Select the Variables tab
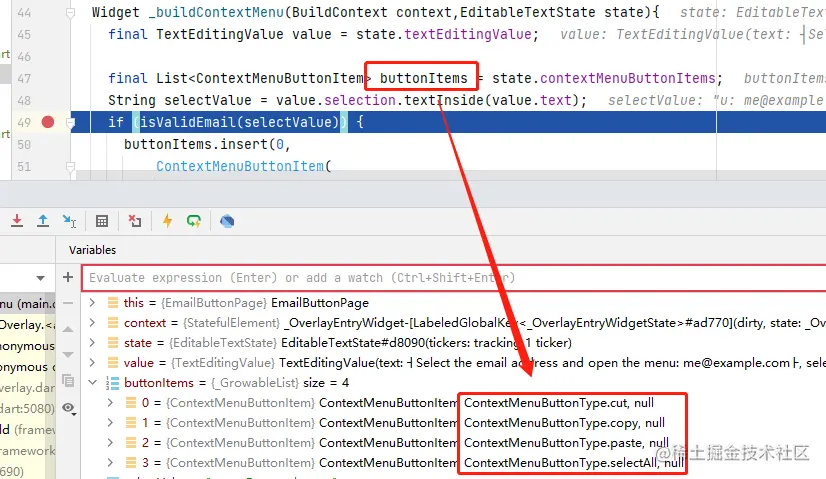826x479 pixels. tap(92, 250)
